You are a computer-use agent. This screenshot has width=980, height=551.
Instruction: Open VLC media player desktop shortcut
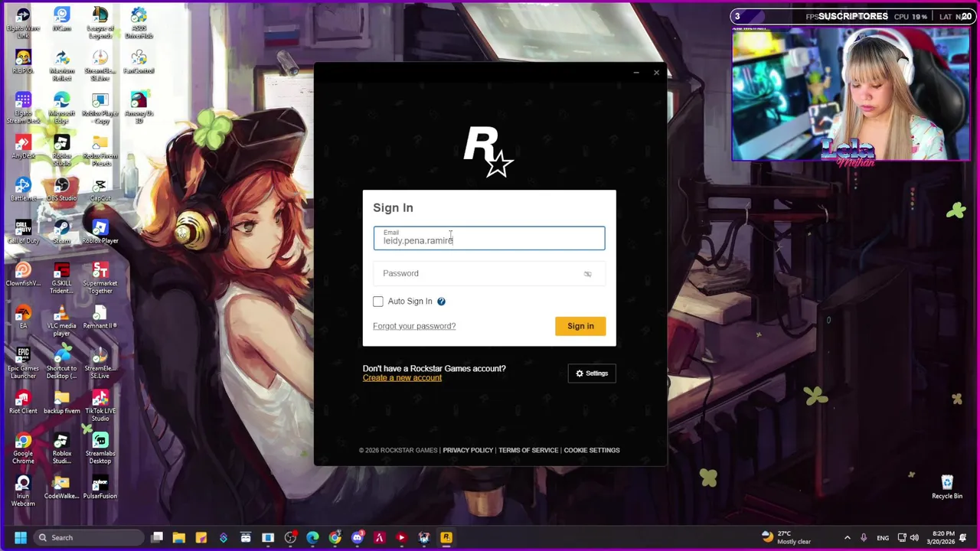[x=62, y=321]
